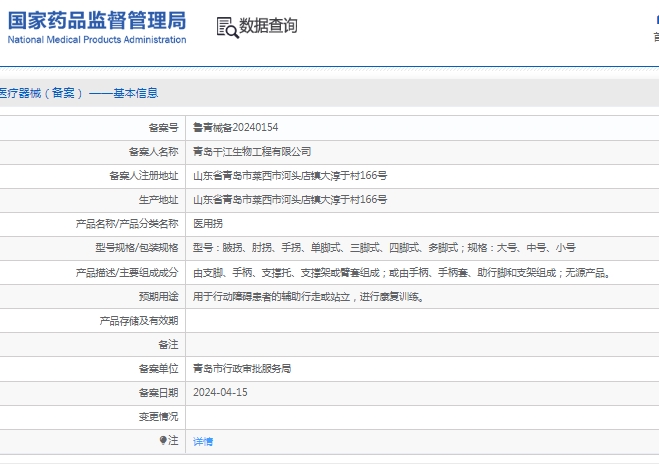Image resolution: width=659 pixels, height=464 pixels.
Task: Click the 型号规格/包装规格 label
Action: click(x=137, y=248)
